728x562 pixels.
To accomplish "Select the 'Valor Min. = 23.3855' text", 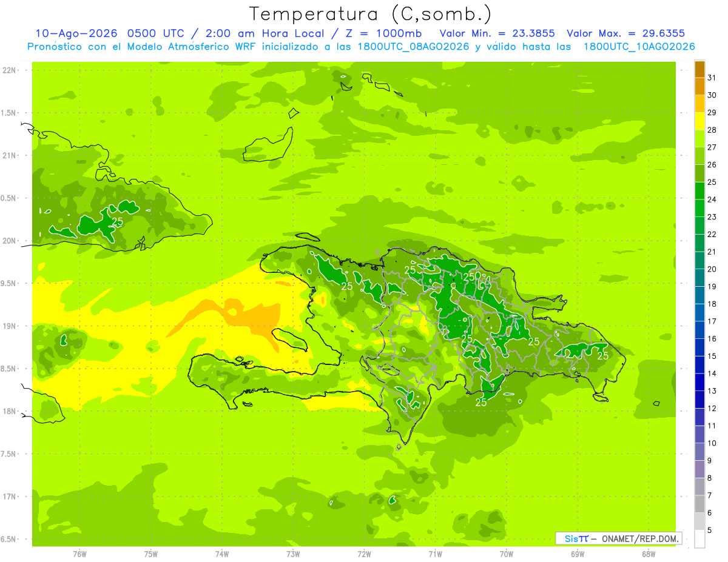I will click(x=497, y=33).
